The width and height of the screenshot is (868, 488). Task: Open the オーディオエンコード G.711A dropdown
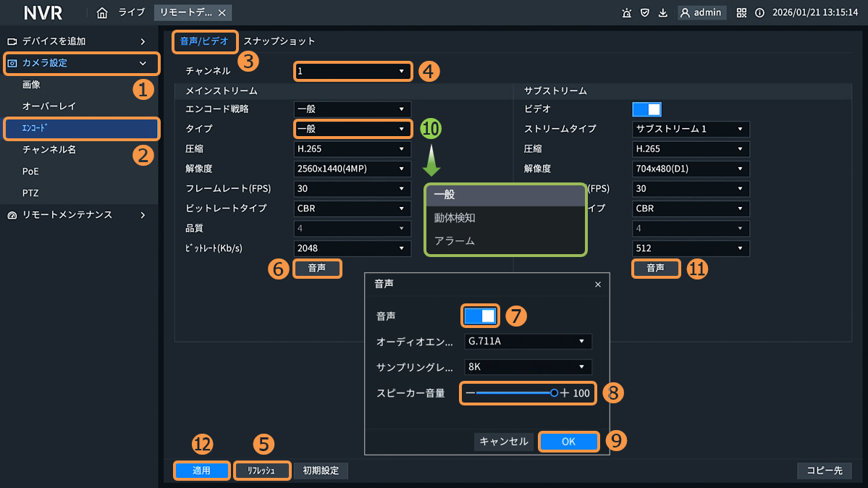click(528, 341)
